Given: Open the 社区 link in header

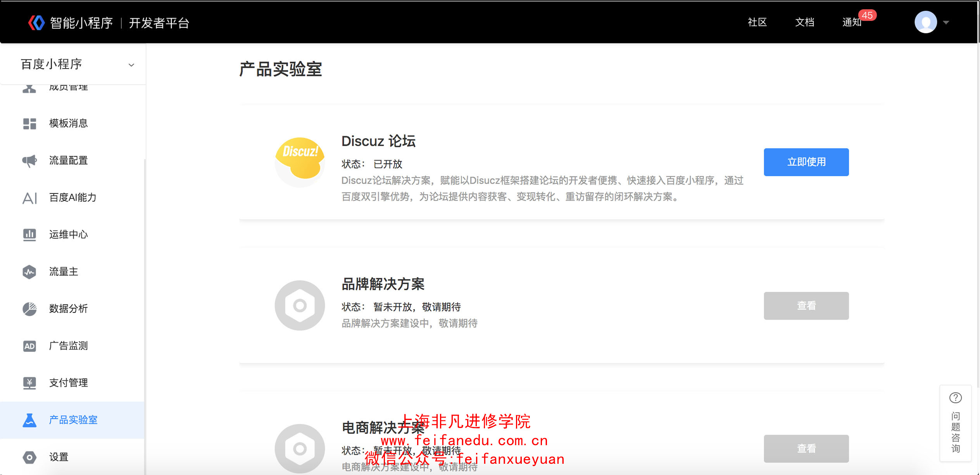Looking at the screenshot, I should (757, 22).
